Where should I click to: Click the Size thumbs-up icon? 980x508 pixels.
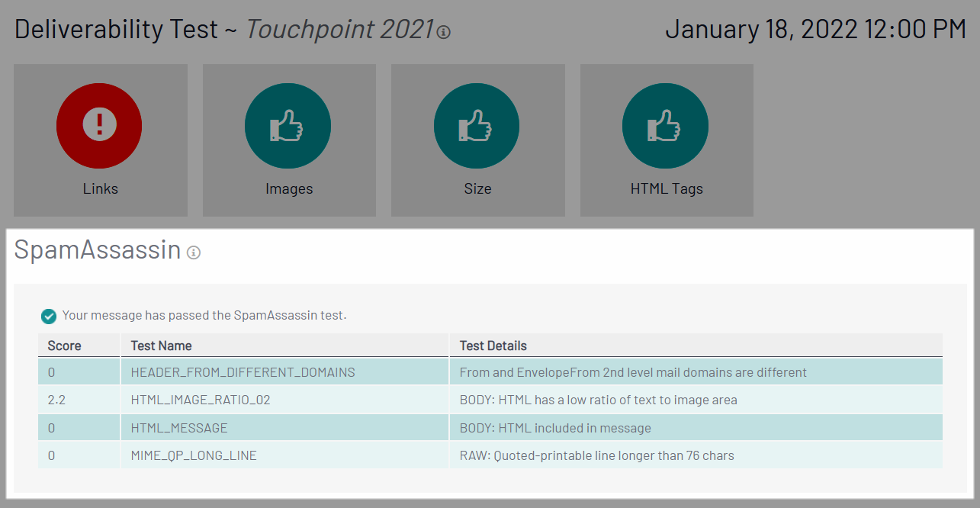(x=477, y=125)
